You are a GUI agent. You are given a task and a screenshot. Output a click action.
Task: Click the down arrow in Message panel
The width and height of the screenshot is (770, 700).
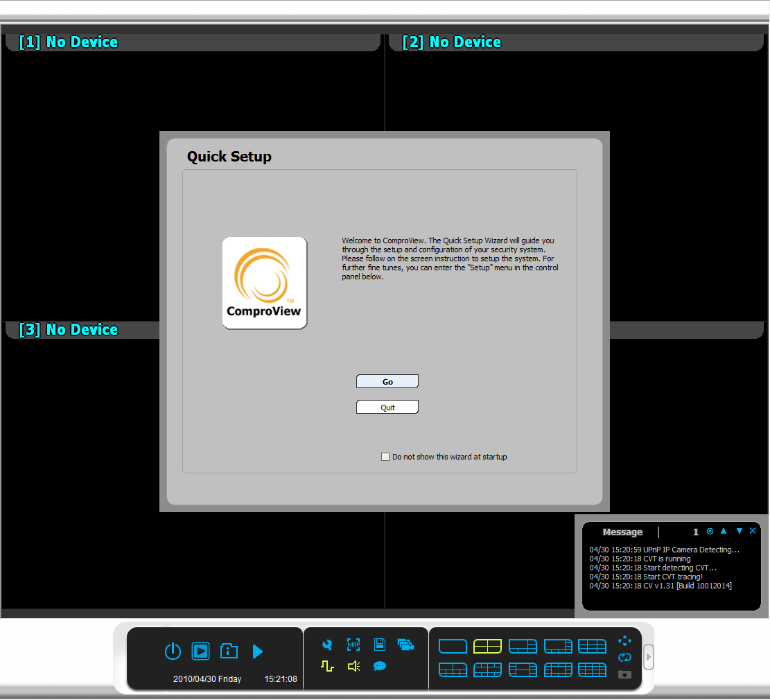tap(739, 531)
